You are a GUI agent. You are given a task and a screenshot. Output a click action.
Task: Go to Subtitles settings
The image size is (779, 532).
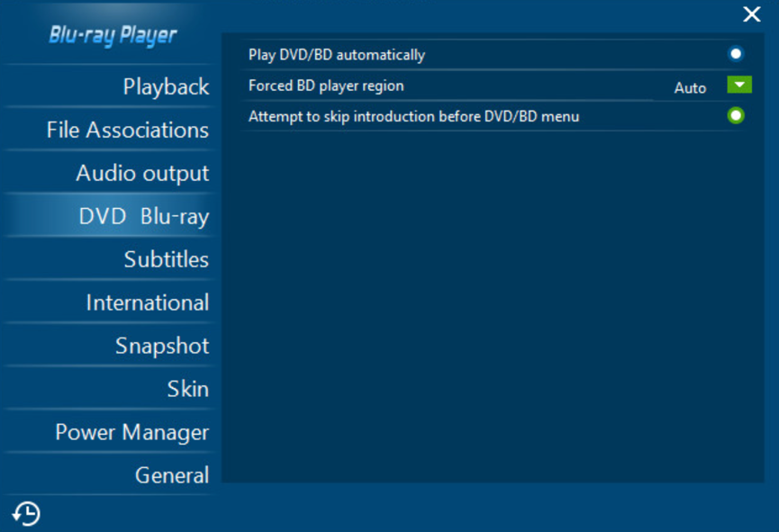tap(110, 259)
